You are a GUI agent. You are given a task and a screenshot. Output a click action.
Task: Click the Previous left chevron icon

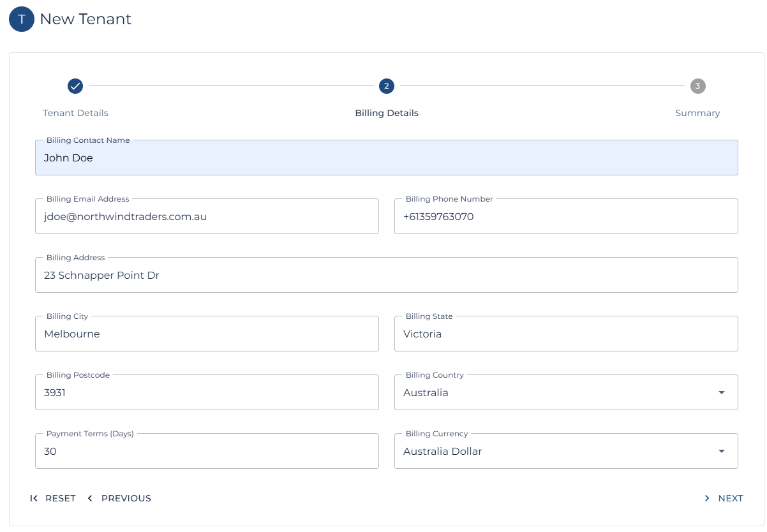pyautogui.click(x=90, y=498)
